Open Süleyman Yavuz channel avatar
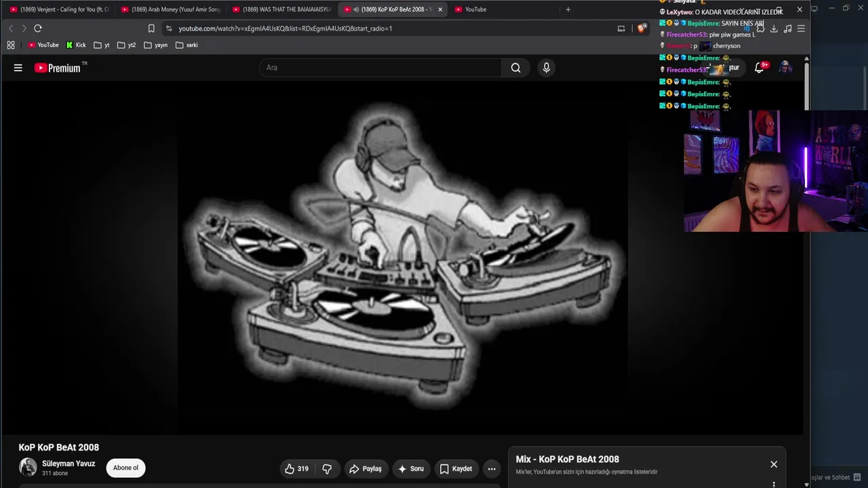The width and height of the screenshot is (868, 488). pyautogui.click(x=28, y=467)
